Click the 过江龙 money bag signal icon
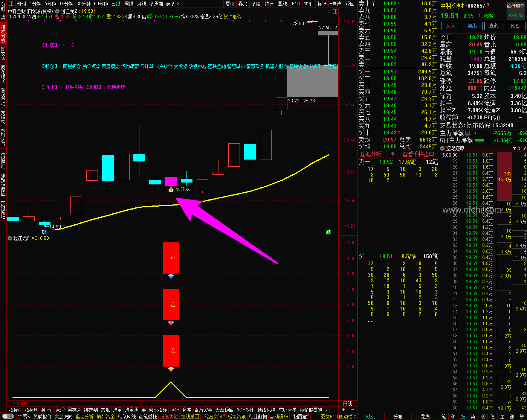 [171, 189]
